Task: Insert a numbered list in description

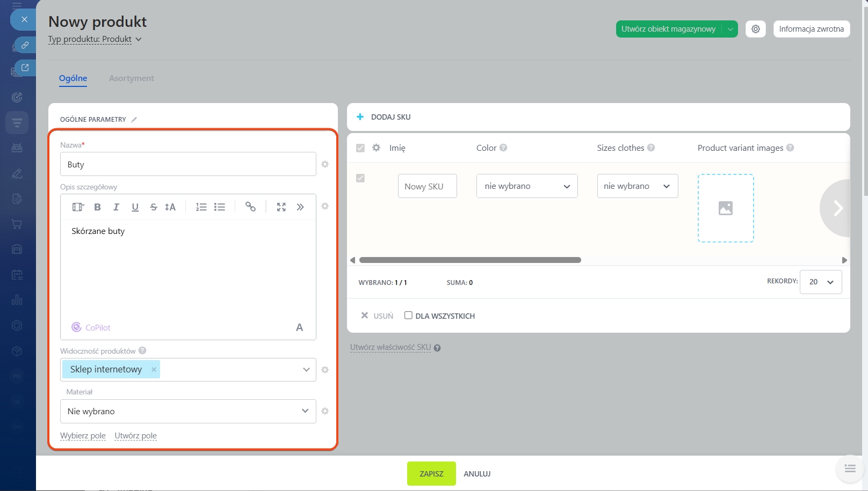Action: 201,207
